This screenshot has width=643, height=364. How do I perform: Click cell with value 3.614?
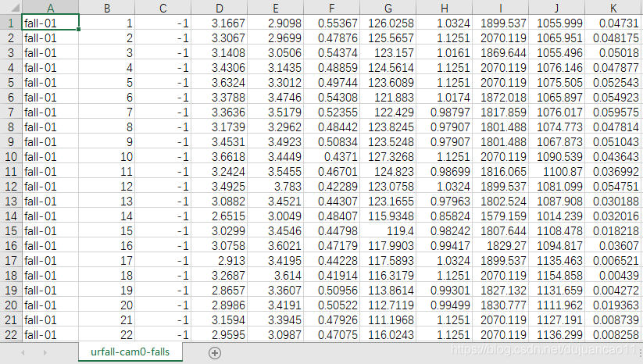[x=275, y=276]
